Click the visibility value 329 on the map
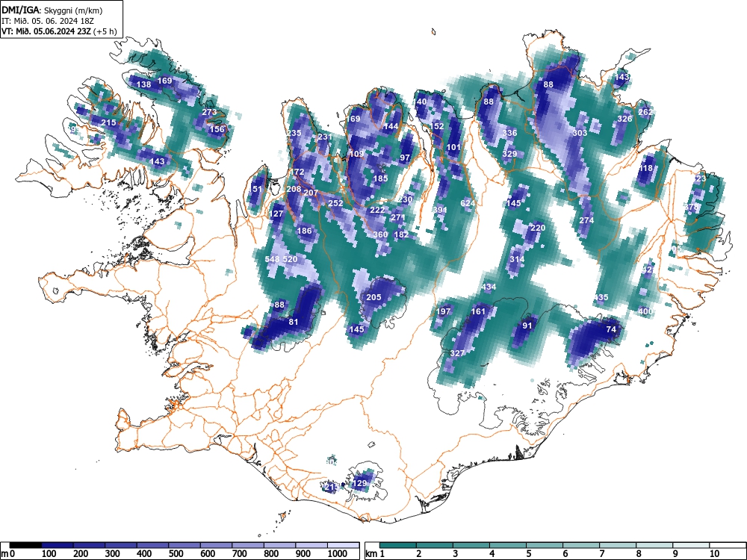The height and width of the screenshot is (560, 747). click(509, 153)
